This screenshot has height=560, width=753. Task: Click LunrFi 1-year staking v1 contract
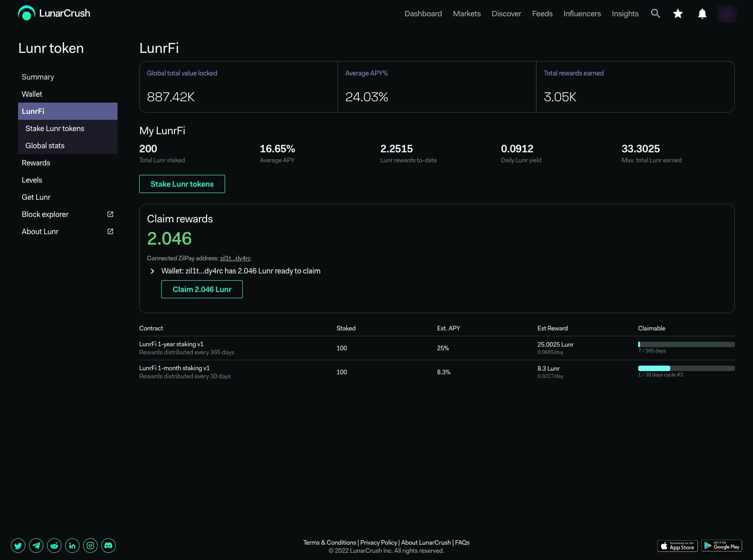pos(171,344)
